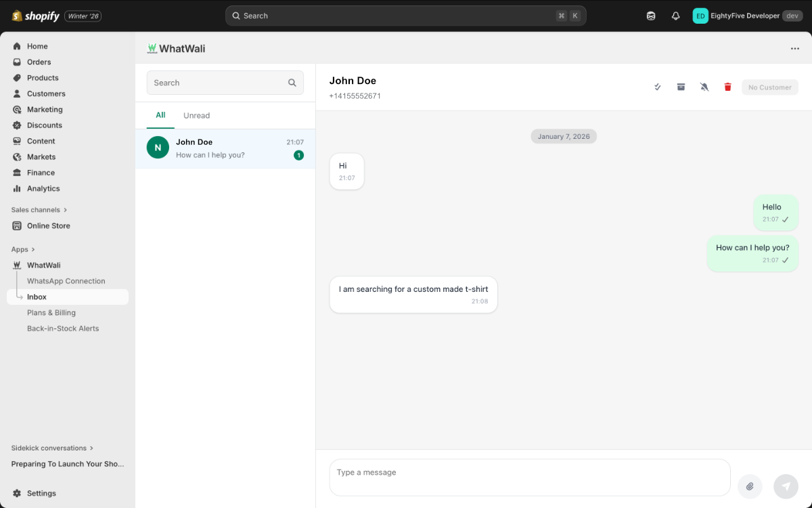Expand the Apps section chevron

[x=33, y=249]
